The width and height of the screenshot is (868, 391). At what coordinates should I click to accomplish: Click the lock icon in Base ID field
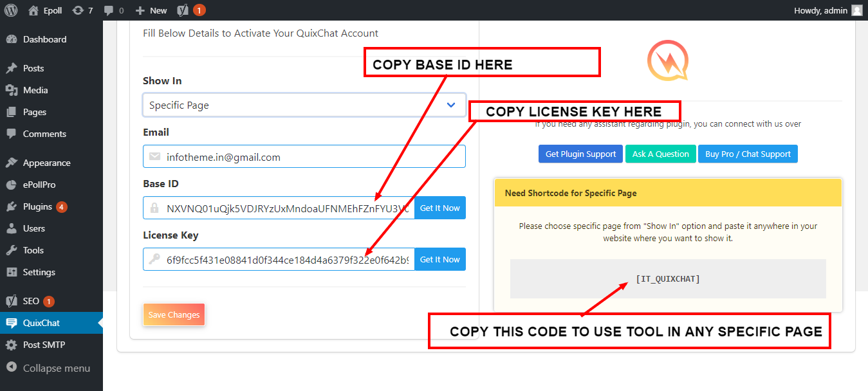154,208
